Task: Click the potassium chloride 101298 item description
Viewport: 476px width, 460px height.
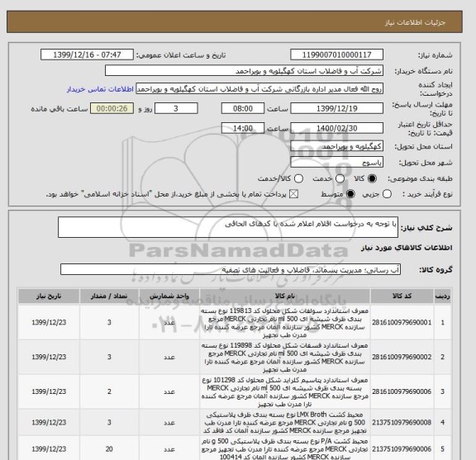Action: 285,392
